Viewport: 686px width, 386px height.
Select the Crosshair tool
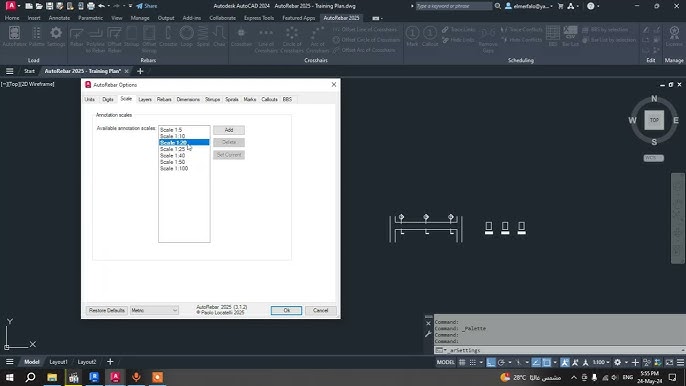pyautogui.click(x=241, y=36)
